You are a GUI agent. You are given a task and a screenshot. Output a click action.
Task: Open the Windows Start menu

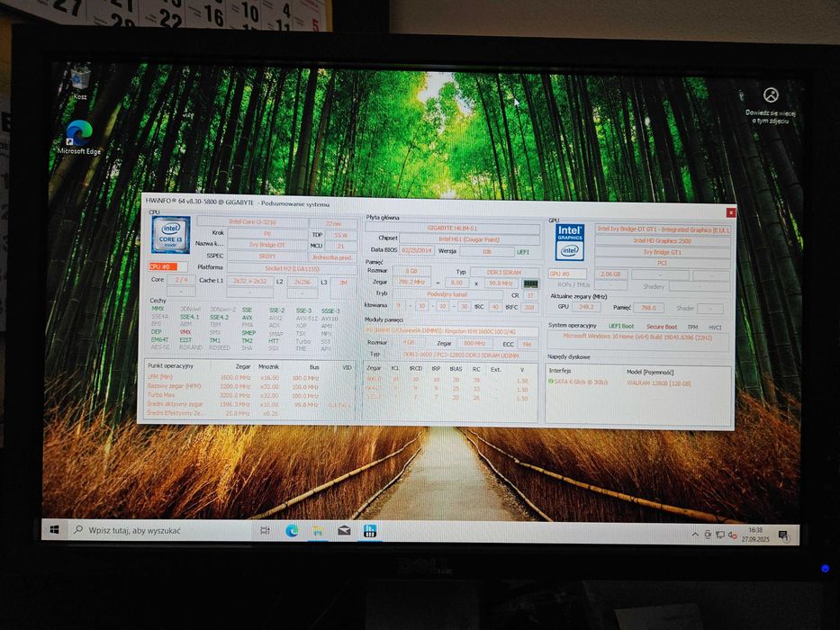pyautogui.click(x=54, y=530)
